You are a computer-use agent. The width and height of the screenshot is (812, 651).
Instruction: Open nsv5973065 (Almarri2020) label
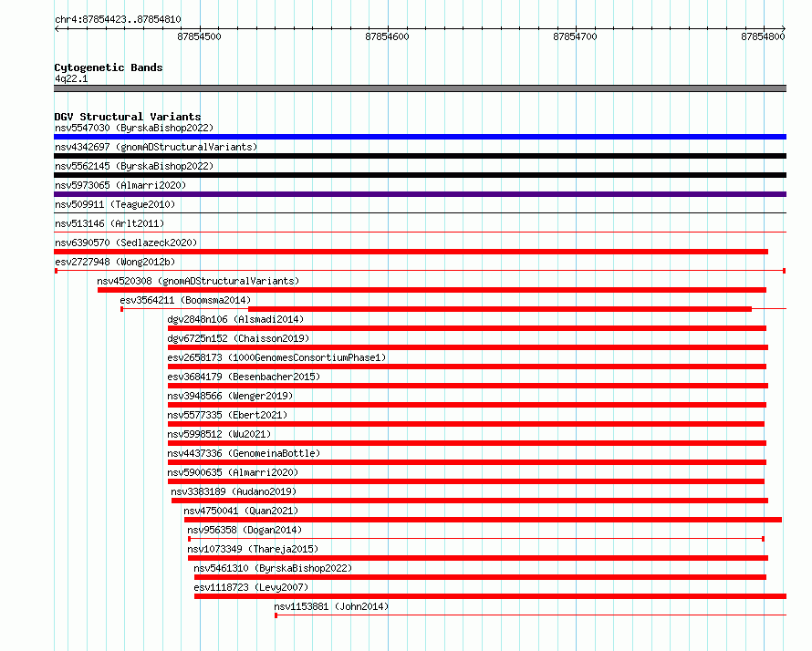120,185
